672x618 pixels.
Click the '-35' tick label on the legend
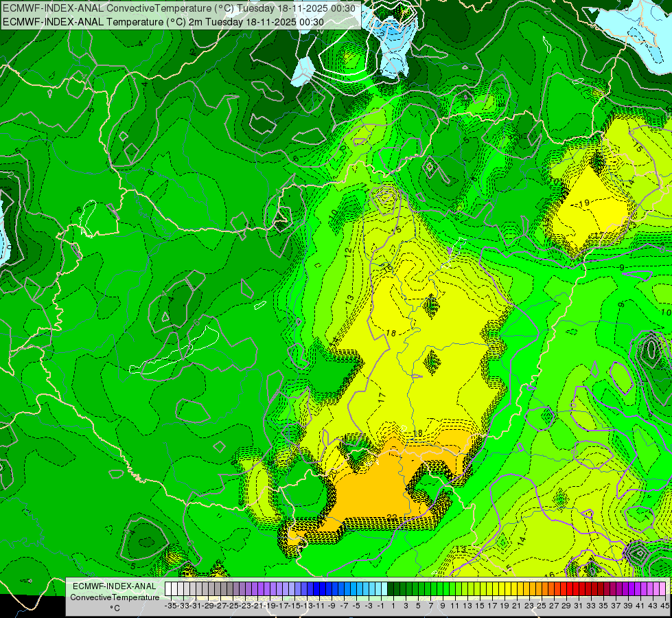tap(170, 606)
